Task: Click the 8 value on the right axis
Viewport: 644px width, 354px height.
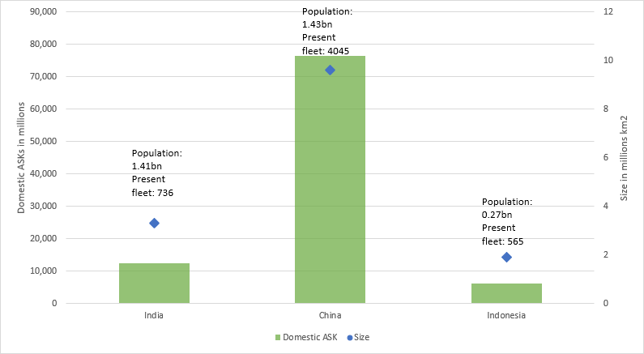Action: click(x=606, y=109)
